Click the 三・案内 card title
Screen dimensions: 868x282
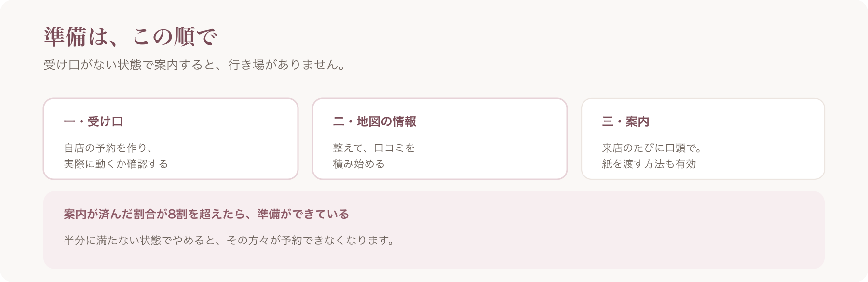(x=625, y=121)
